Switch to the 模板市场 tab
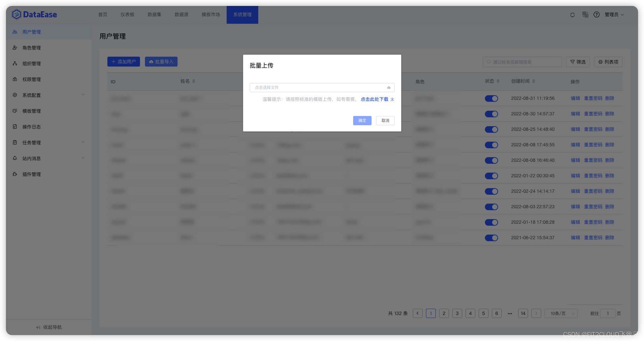Screen dimensions: 644x341 [x=211, y=14]
